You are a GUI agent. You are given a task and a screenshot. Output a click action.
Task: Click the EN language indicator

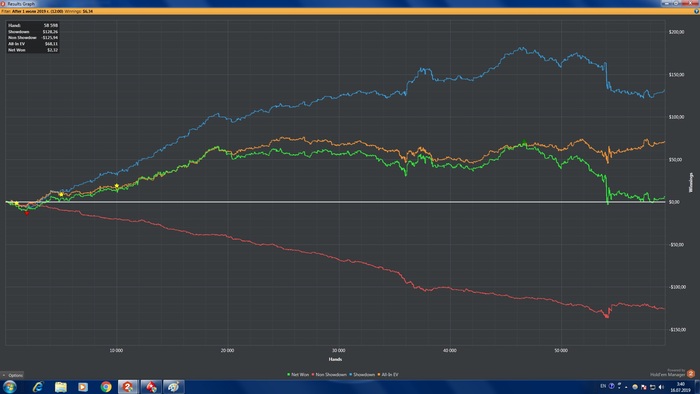pos(603,386)
